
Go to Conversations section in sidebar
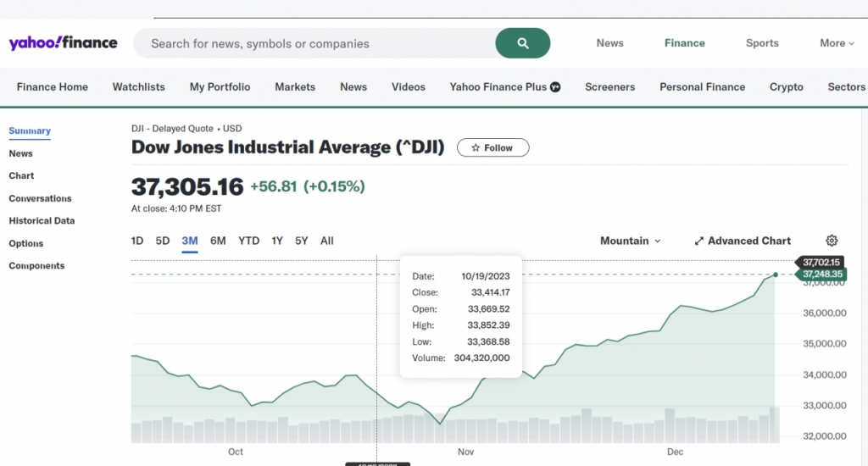(40, 198)
